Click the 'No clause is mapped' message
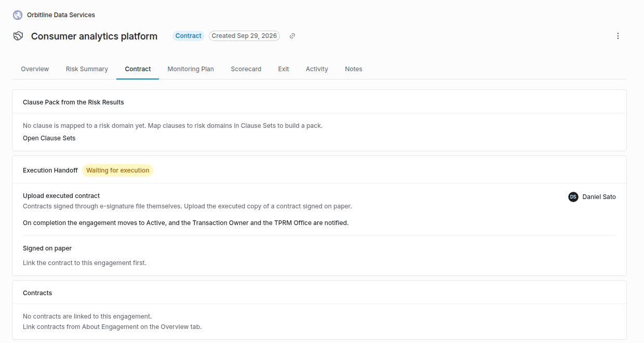The image size is (644, 343). pos(172,126)
